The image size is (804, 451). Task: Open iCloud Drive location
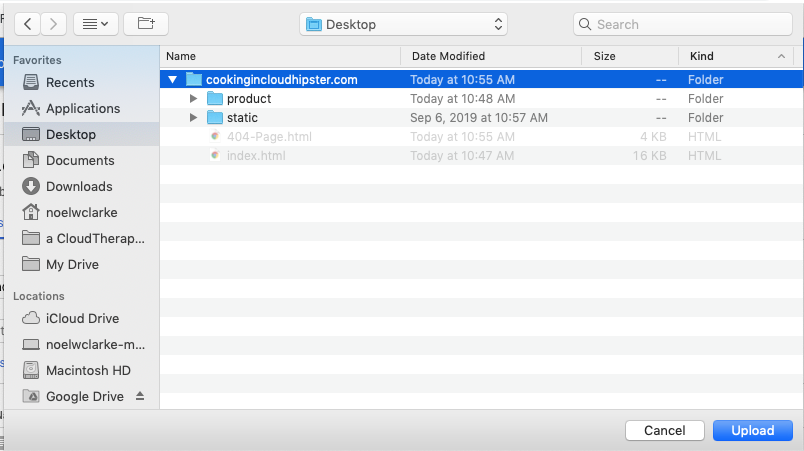click(82, 318)
